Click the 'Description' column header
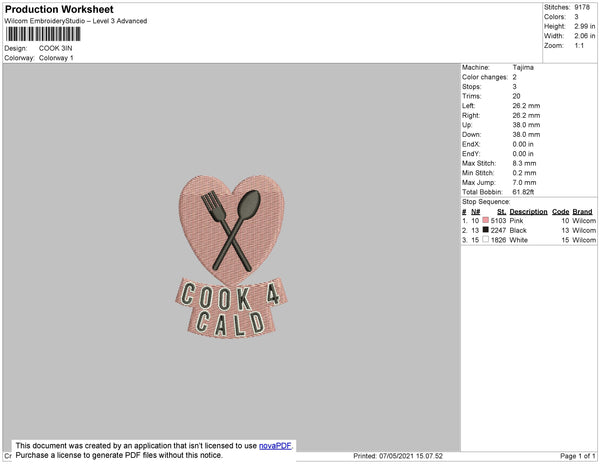Screen dimensions: 600x464 point(528,212)
